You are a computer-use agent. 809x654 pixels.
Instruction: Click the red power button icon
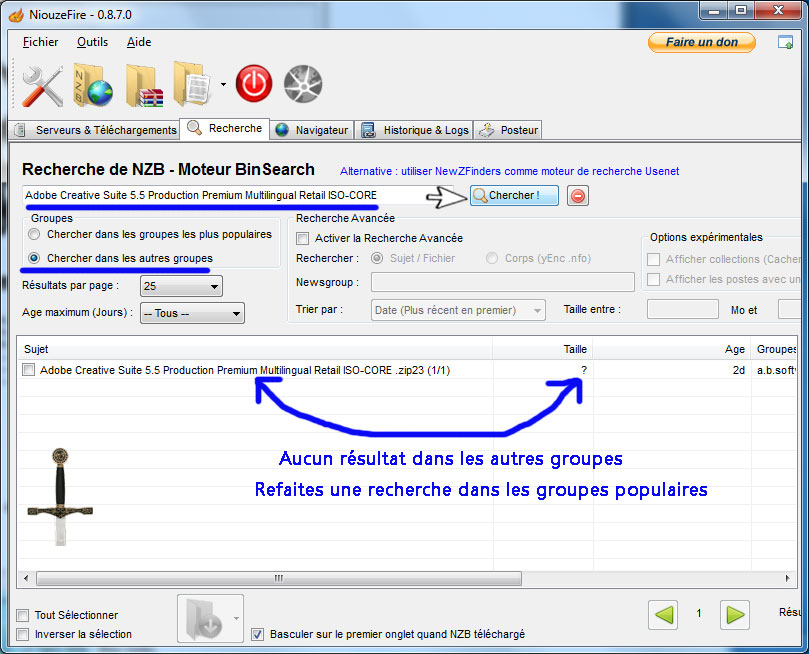click(254, 84)
